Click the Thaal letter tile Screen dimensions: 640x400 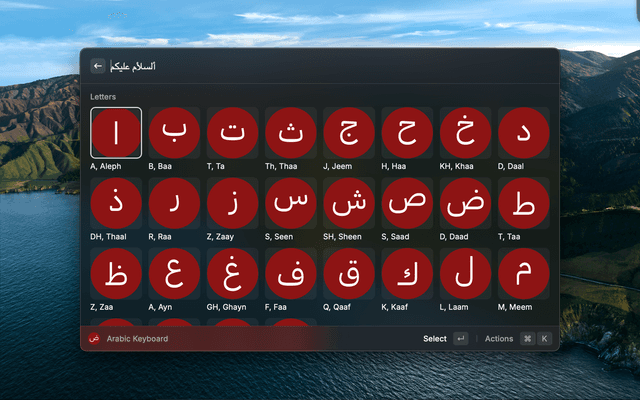coord(116,203)
